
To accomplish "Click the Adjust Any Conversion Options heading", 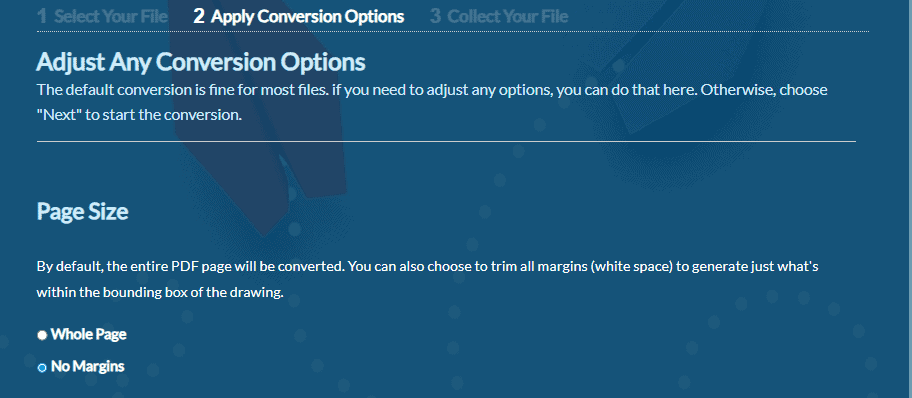I will point(201,62).
